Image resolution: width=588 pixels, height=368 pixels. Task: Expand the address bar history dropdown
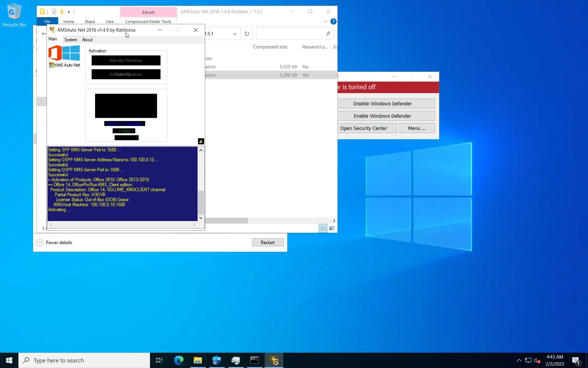235,34
